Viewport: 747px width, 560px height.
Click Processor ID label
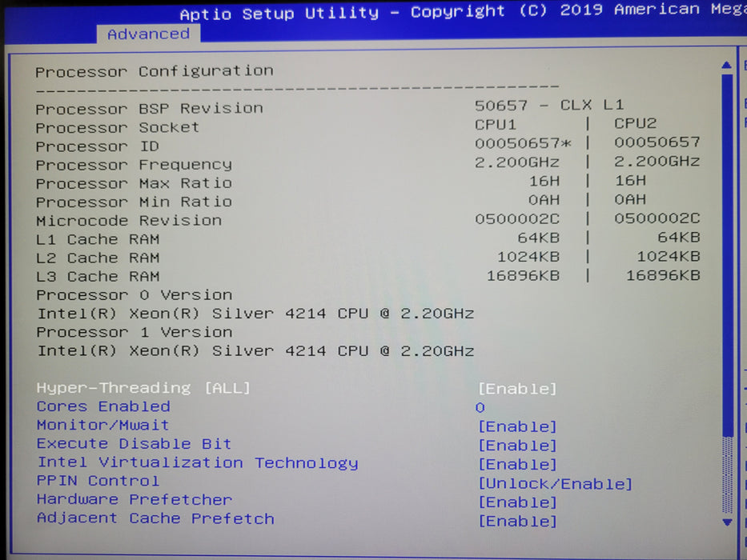click(97, 146)
